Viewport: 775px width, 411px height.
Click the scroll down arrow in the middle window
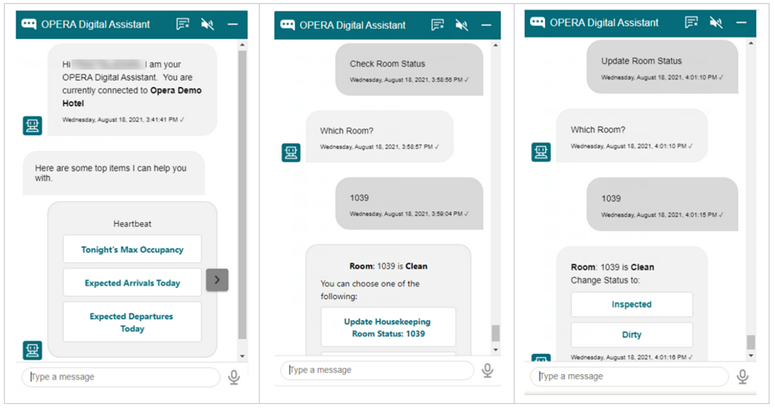click(496, 350)
